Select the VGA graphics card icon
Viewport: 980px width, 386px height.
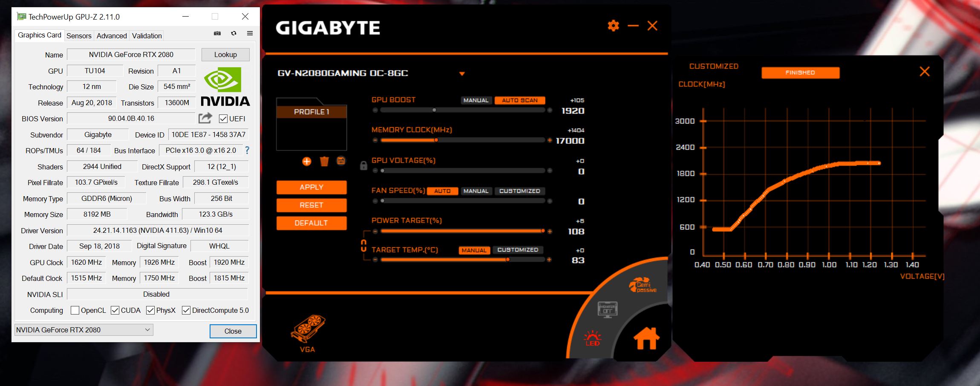(308, 334)
